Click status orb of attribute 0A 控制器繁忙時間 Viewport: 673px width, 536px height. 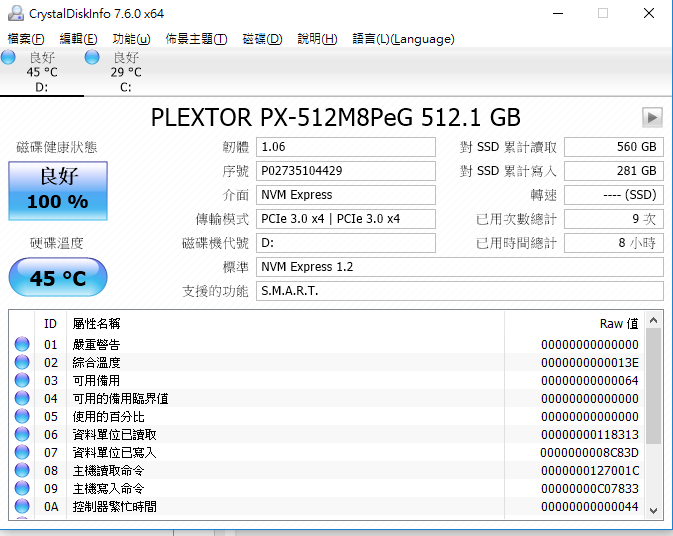pos(22,506)
